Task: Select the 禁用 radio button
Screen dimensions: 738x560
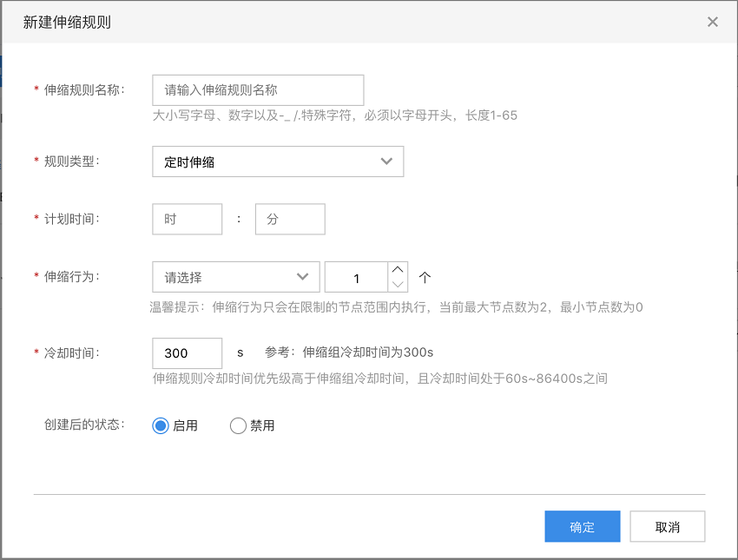Action: point(238,425)
